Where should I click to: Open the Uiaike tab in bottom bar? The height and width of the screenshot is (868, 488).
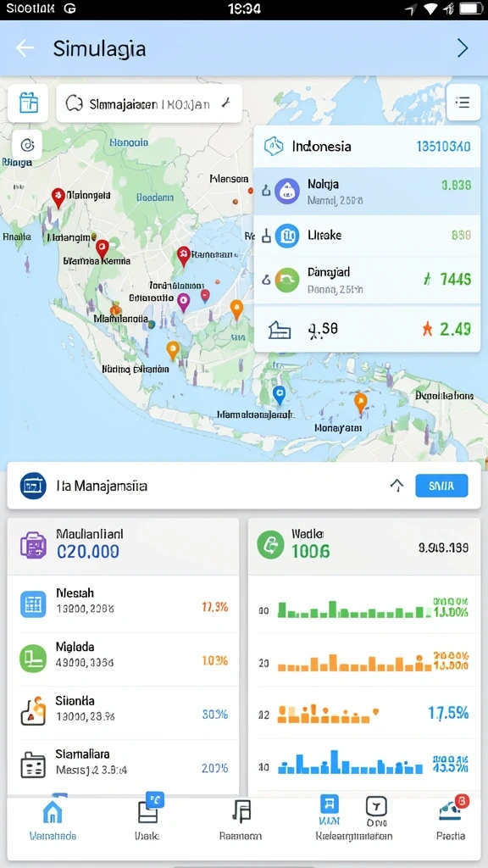coord(147,820)
